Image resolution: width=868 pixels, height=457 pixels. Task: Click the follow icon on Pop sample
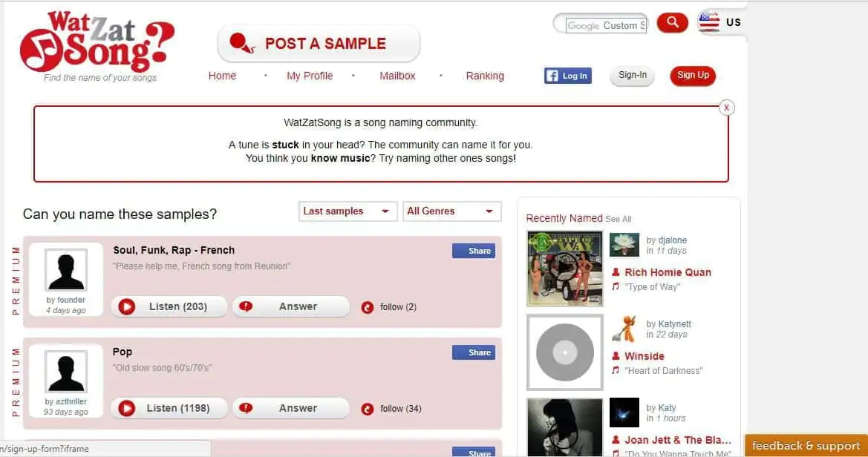click(x=367, y=409)
